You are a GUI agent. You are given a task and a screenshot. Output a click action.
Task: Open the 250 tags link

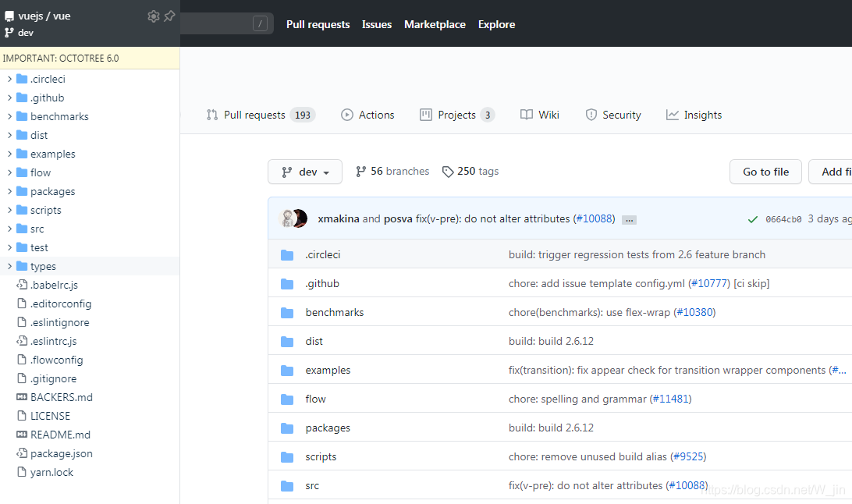point(470,172)
